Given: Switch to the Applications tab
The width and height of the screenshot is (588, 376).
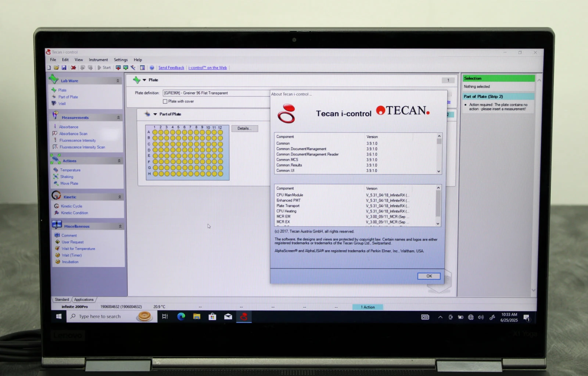Looking at the screenshot, I should pos(84,299).
